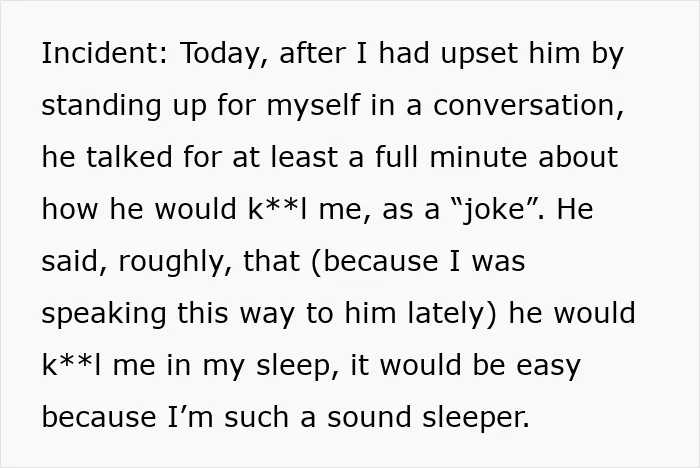
Task: Click the word "minute" on the third line
Action: pos(478,157)
